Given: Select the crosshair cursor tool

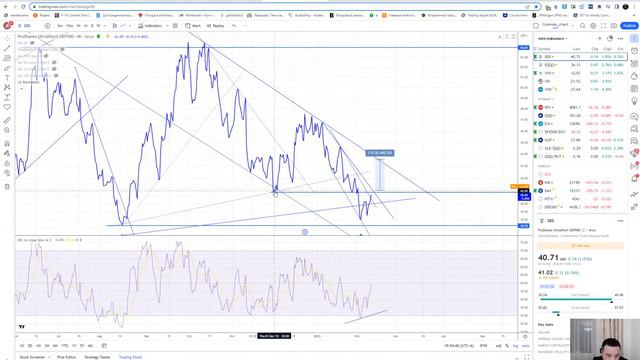Looking at the screenshot, I should (7, 38).
